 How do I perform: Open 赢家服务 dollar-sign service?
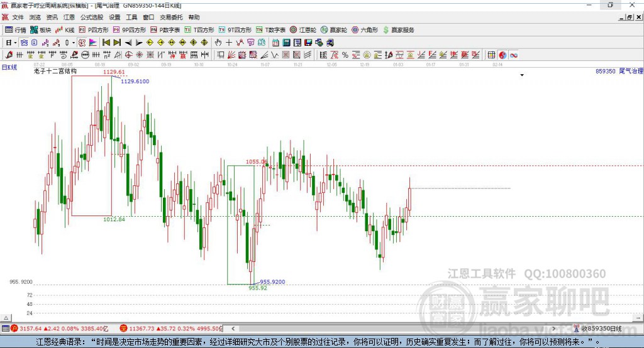[398, 30]
